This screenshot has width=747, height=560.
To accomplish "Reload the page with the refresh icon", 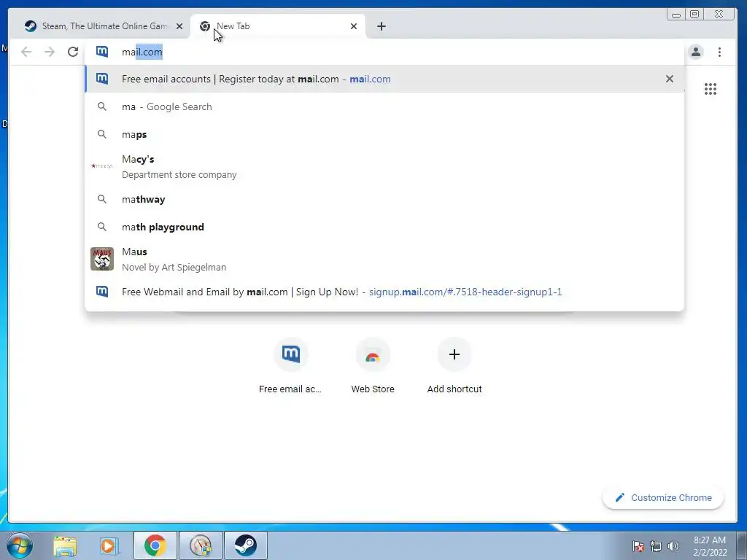I will (x=73, y=52).
